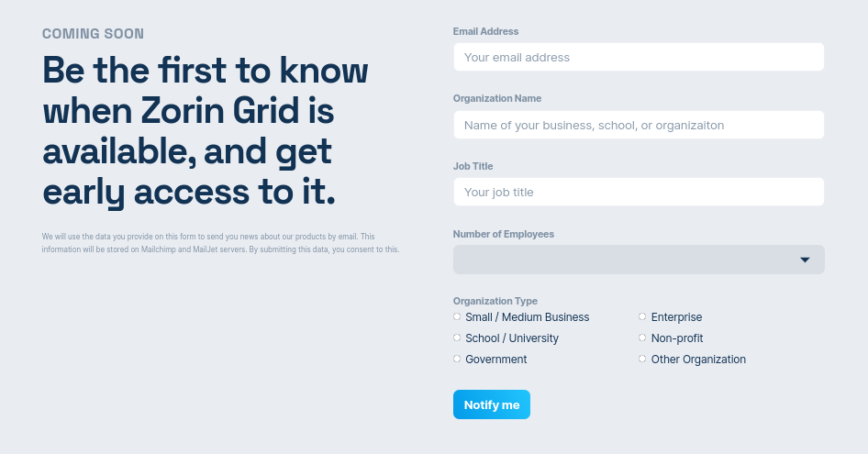Click the Zorin Grid headline text

pyautogui.click(x=206, y=130)
